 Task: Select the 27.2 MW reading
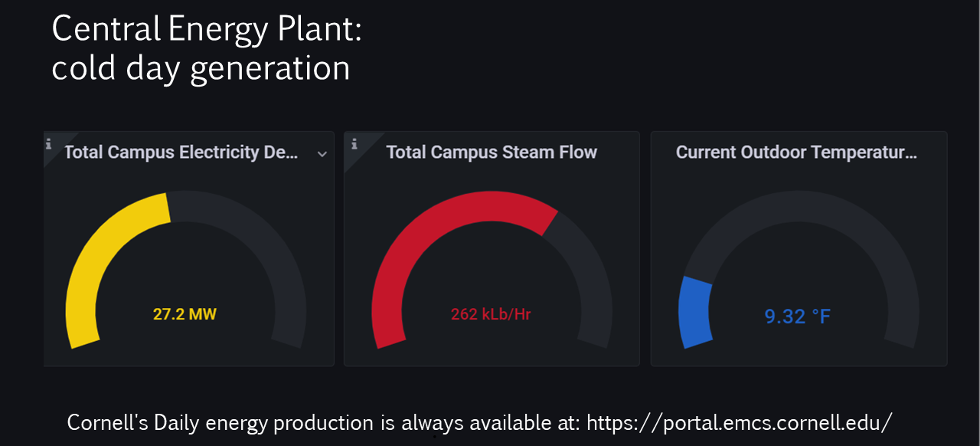[x=185, y=314]
